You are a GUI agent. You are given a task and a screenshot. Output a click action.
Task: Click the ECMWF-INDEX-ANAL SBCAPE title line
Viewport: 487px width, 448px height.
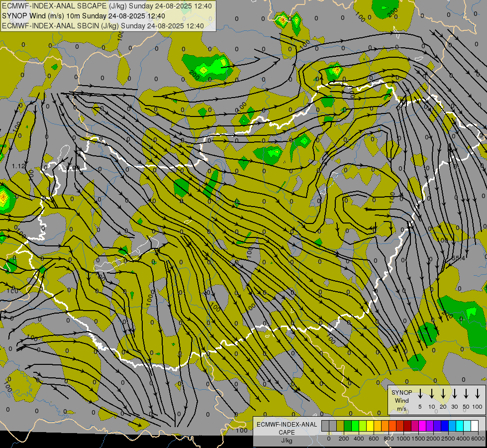tap(107, 6)
